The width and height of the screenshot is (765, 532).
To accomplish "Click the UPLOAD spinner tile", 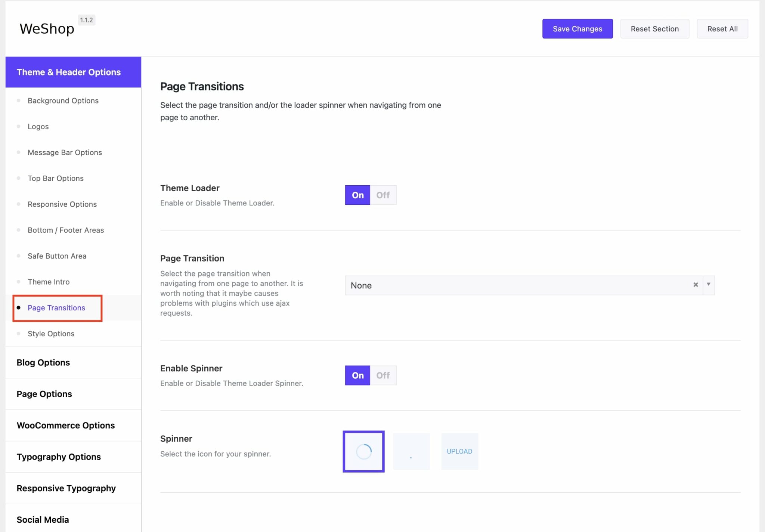I will click(x=459, y=451).
